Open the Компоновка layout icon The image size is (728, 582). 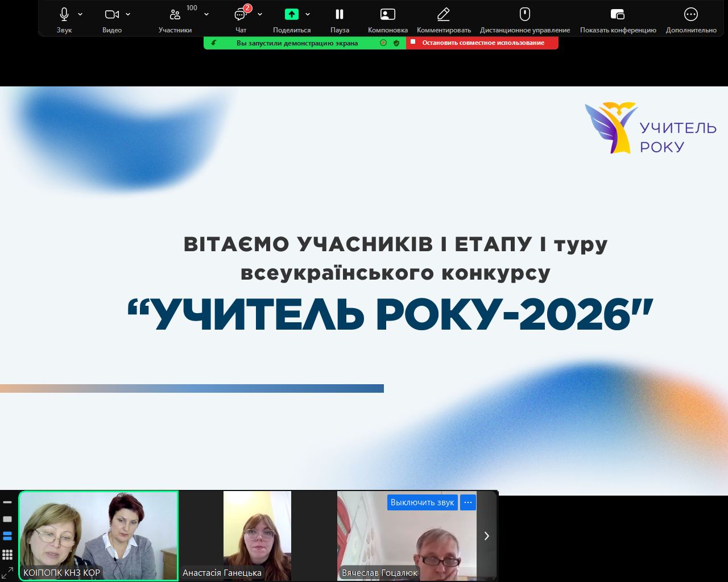pos(387,15)
